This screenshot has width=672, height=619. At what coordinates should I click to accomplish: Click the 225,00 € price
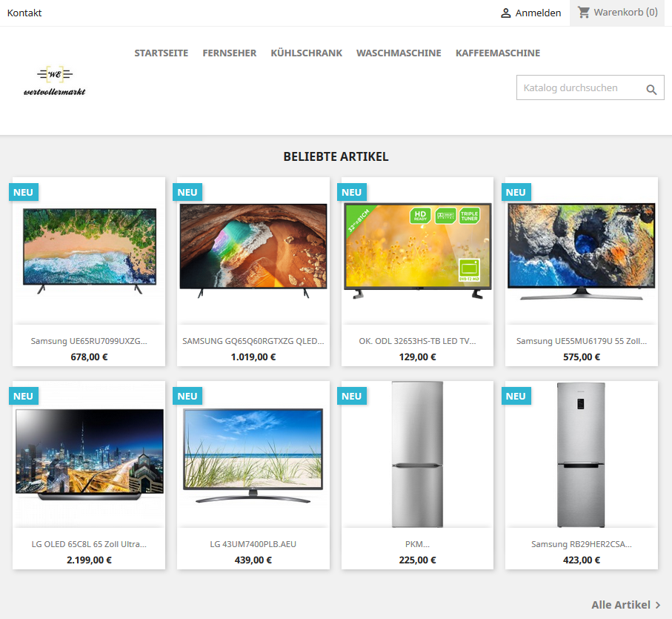(x=417, y=560)
